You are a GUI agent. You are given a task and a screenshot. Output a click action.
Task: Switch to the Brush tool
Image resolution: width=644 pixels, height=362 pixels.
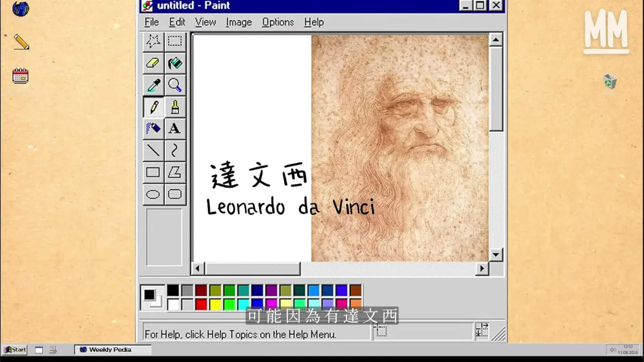(x=175, y=107)
